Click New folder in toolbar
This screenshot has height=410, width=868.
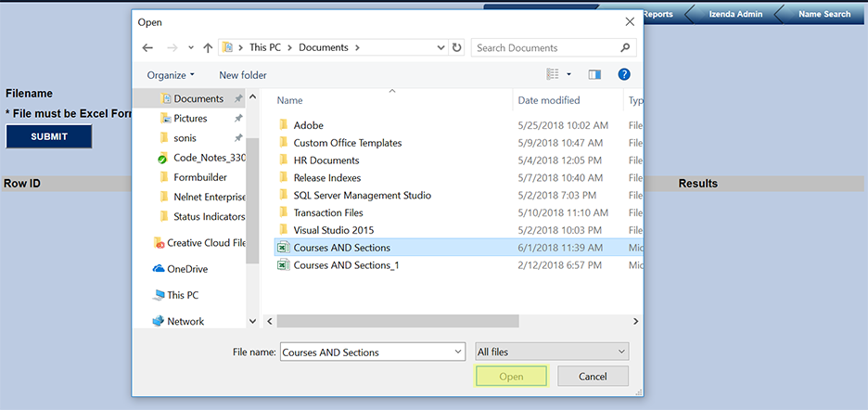(243, 74)
